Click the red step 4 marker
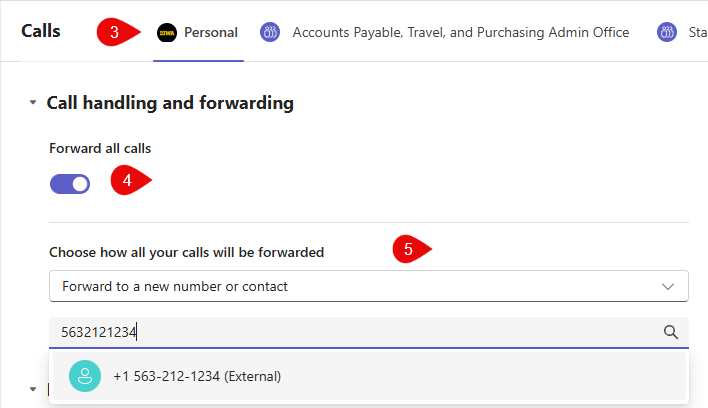 (x=129, y=181)
